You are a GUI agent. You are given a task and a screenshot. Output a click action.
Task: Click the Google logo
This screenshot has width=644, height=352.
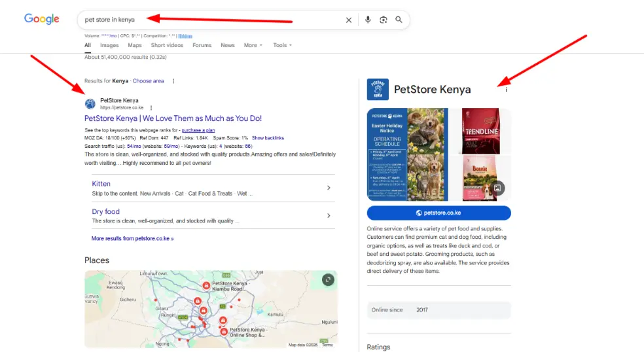[x=41, y=19]
